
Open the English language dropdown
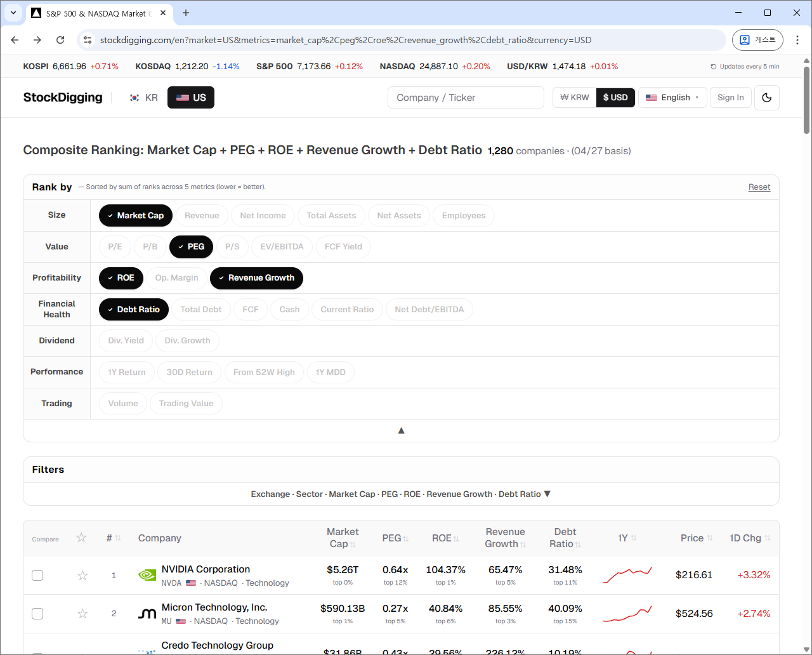tap(672, 98)
